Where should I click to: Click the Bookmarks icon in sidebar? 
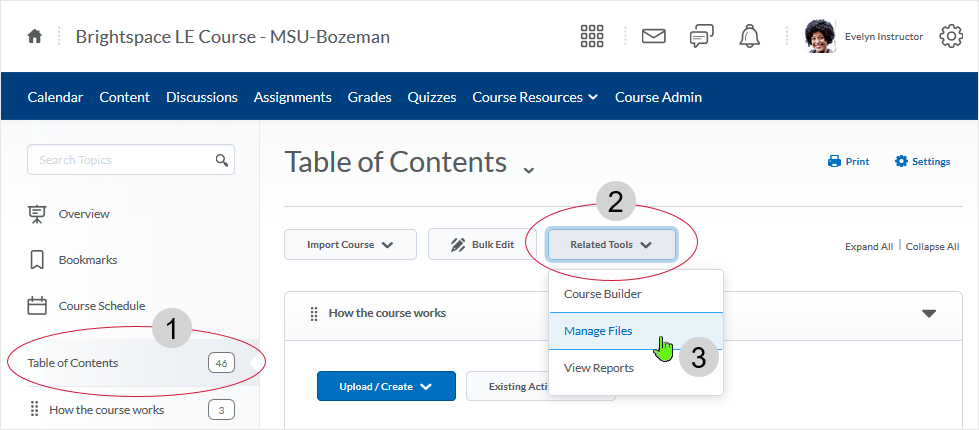tap(37, 260)
